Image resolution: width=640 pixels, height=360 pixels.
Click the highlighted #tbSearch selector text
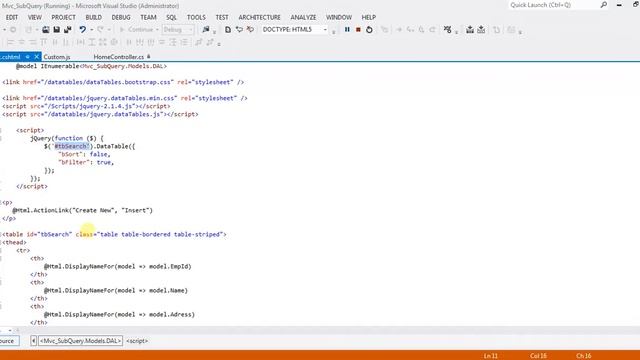click(x=71, y=146)
